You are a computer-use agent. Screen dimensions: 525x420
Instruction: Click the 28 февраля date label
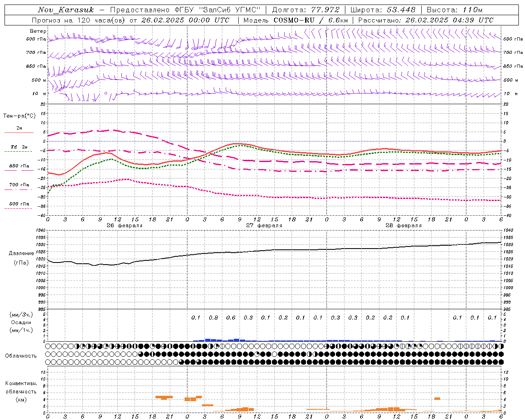point(404,226)
